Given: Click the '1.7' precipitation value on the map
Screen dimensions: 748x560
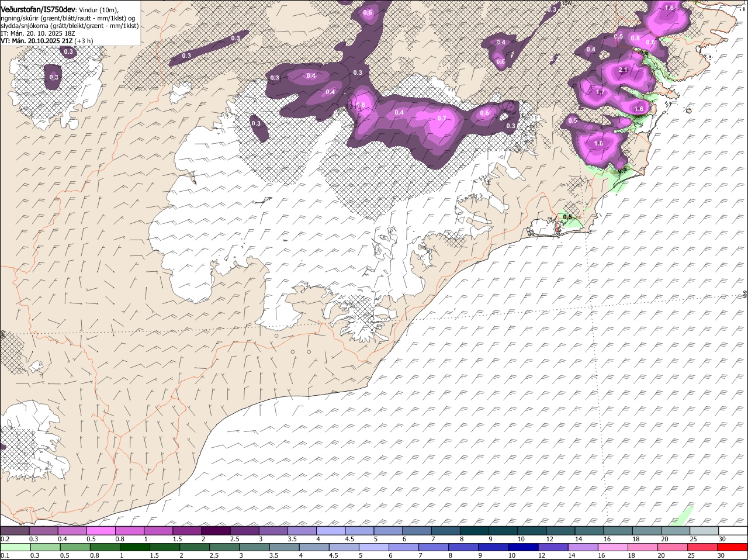Looking at the screenshot, I should [x=600, y=92].
